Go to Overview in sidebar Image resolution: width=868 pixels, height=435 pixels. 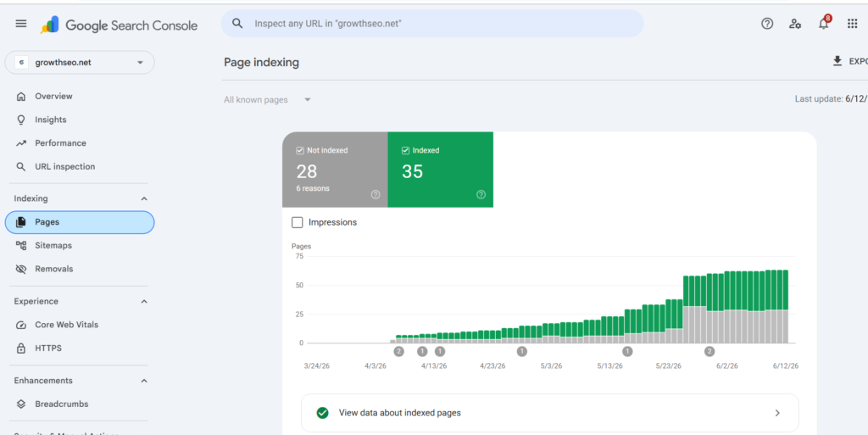click(80, 97)
